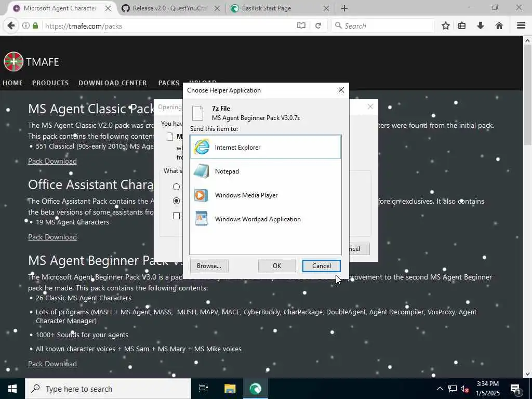The height and width of the screenshot is (399, 532).
Task: Select the checked radio button in Opening dialog
Action: pyautogui.click(x=177, y=201)
